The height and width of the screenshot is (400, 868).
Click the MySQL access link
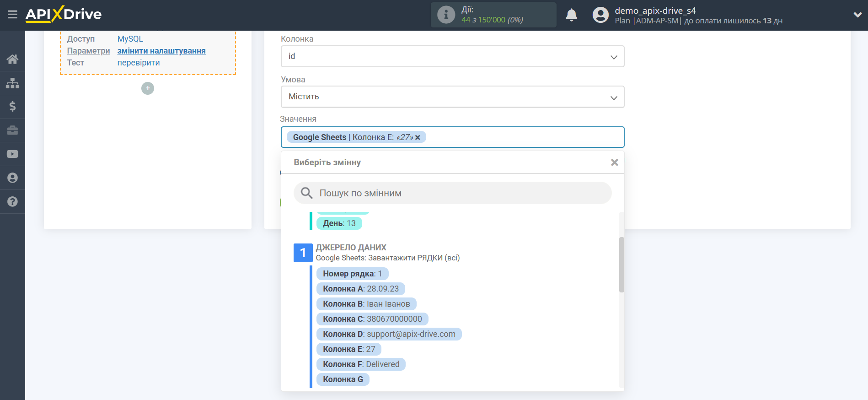(x=130, y=39)
